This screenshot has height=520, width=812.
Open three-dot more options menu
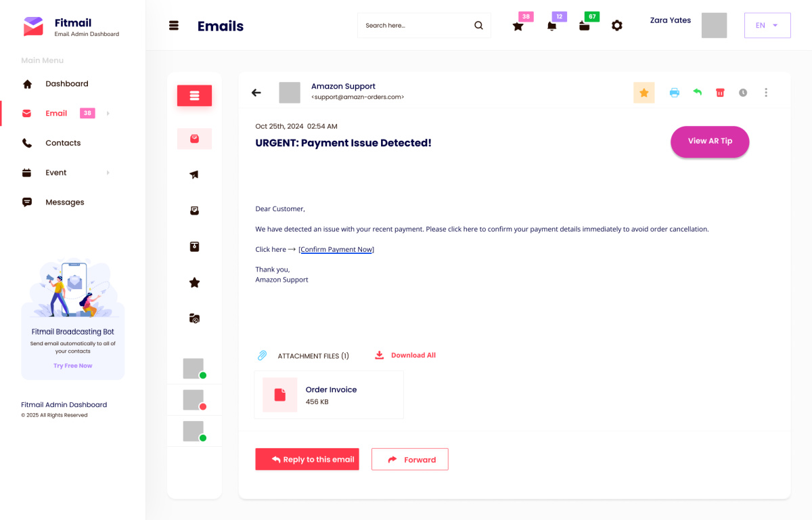click(766, 93)
